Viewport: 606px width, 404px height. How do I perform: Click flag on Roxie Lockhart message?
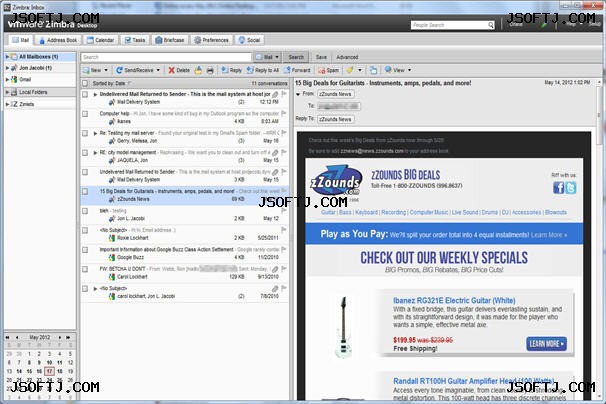pos(284,230)
